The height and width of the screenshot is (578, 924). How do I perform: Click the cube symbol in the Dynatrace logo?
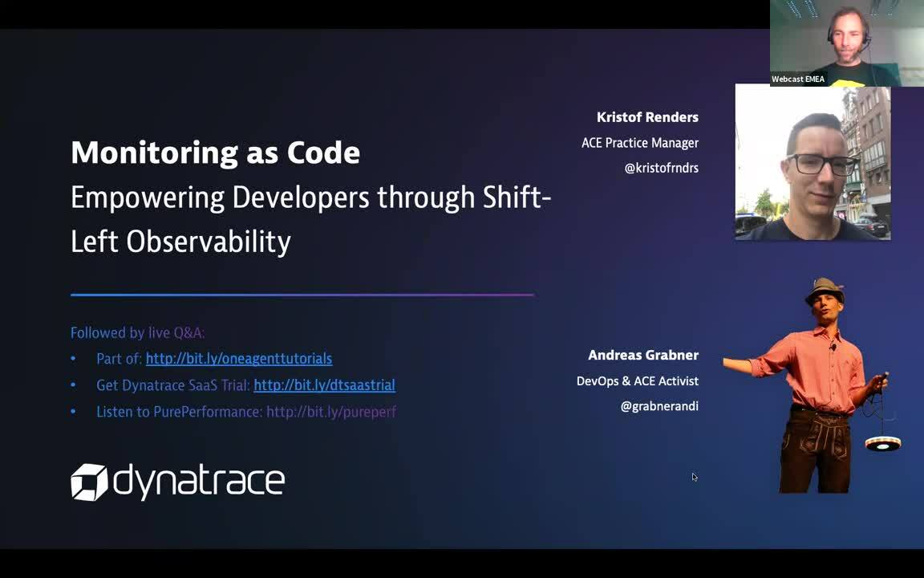point(88,482)
